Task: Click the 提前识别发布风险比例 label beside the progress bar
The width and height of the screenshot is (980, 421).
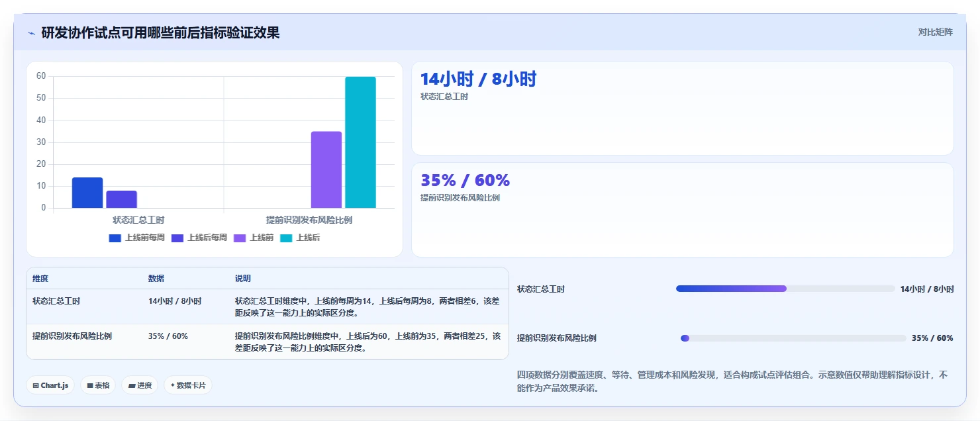Action: tap(557, 338)
